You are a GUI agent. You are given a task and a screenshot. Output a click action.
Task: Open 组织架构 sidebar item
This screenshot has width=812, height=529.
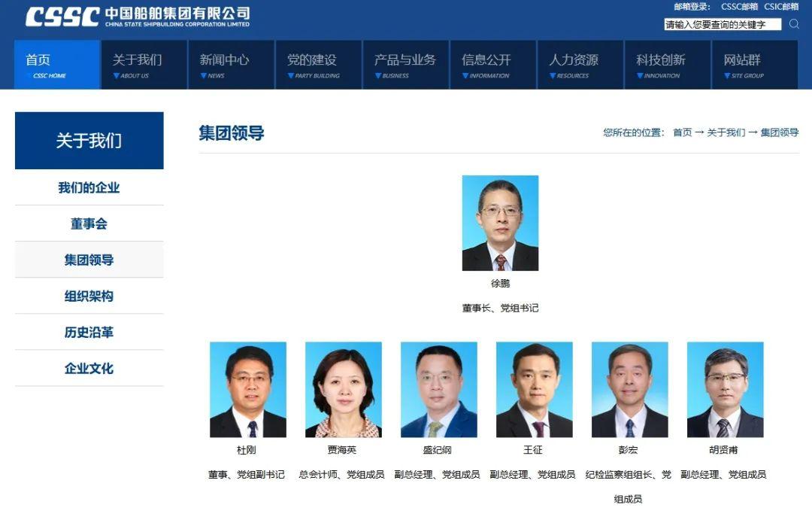pyautogui.click(x=89, y=296)
